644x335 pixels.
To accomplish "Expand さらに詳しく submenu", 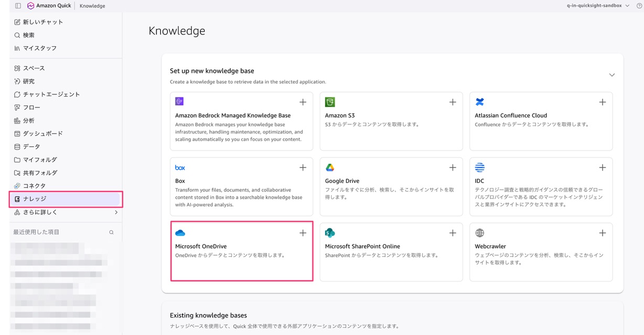I will pyautogui.click(x=66, y=212).
